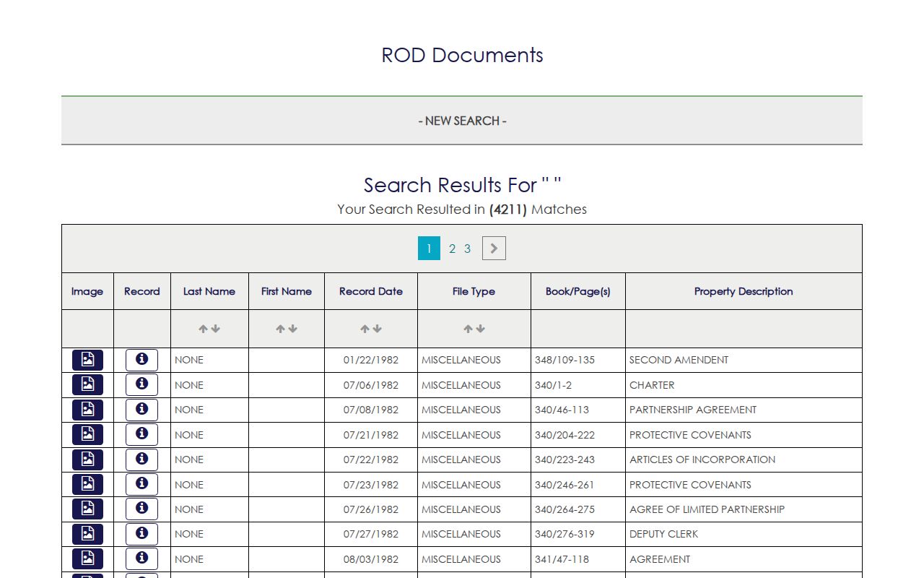Sort First Name ascending with the up arrow
The image size is (924, 578).
281,329
